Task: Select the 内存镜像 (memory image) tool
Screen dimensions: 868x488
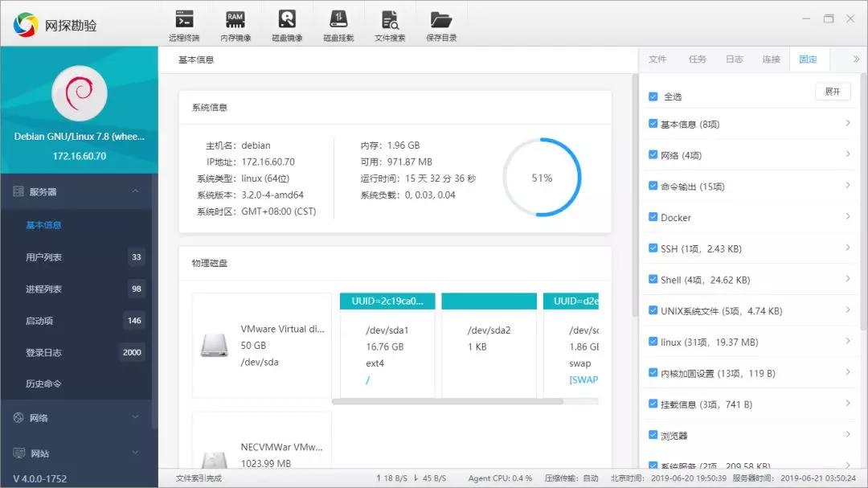Action: [235, 22]
